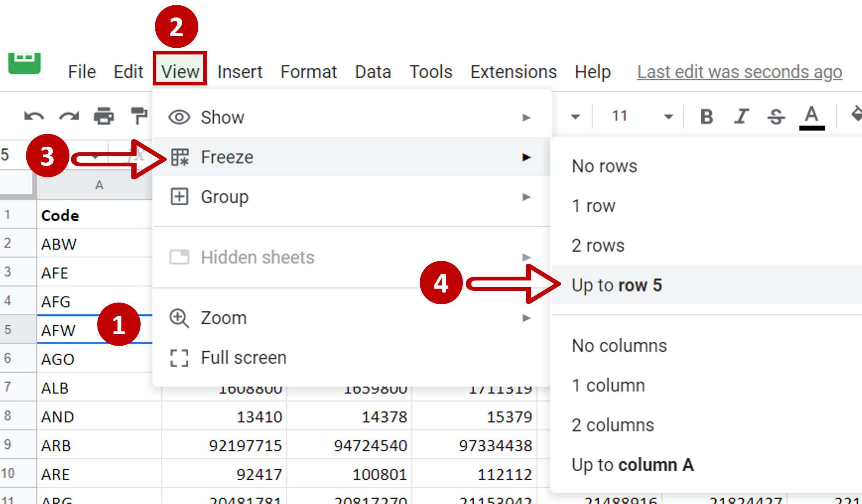Viewport: 862px width, 504px height.
Task: Click the Redo arrow icon
Action: pos(69,116)
